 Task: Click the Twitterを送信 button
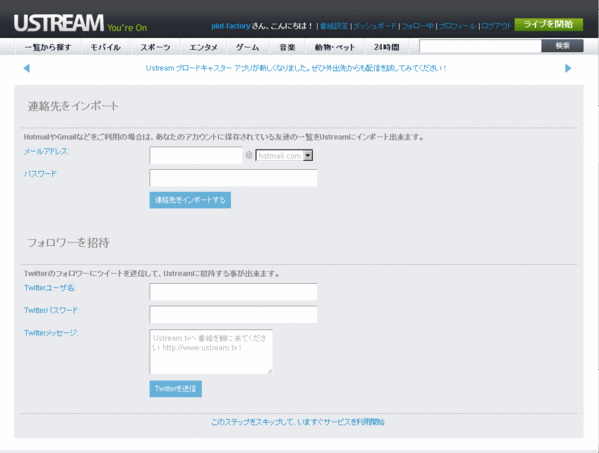176,389
